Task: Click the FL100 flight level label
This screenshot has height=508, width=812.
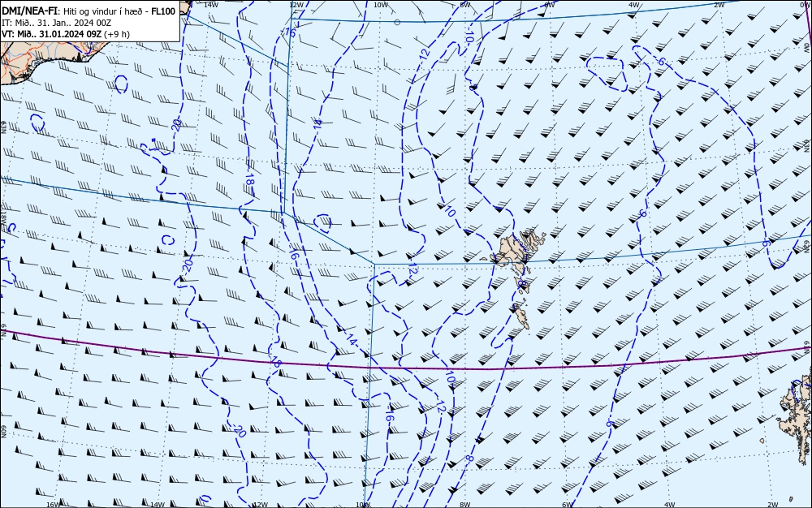Action: [x=163, y=11]
